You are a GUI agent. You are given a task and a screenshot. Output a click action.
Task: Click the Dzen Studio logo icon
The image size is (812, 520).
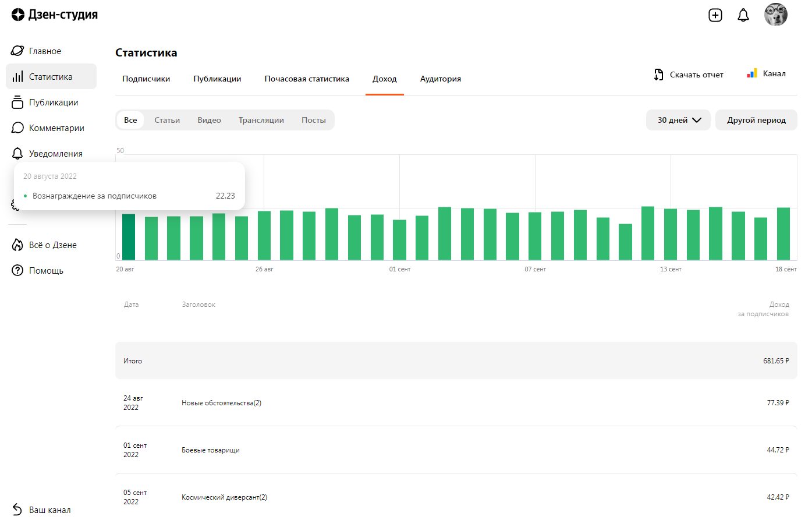18,15
